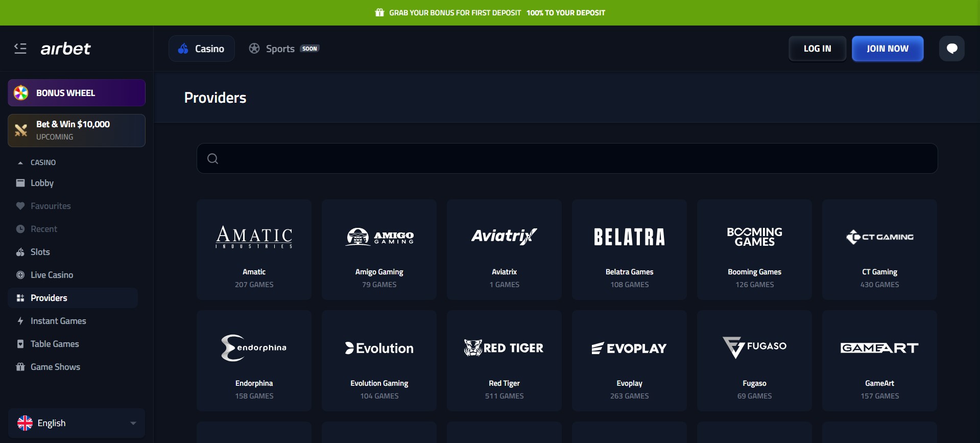Open the GameArt provider logo
Viewport: 980px width, 443px height.
click(x=880, y=348)
